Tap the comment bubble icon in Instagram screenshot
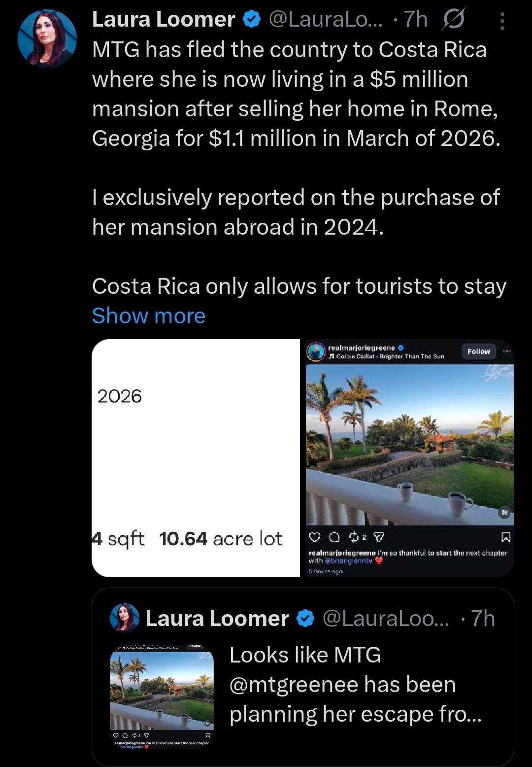532x767 pixels. pyautogui.click(x=334, y=537)
